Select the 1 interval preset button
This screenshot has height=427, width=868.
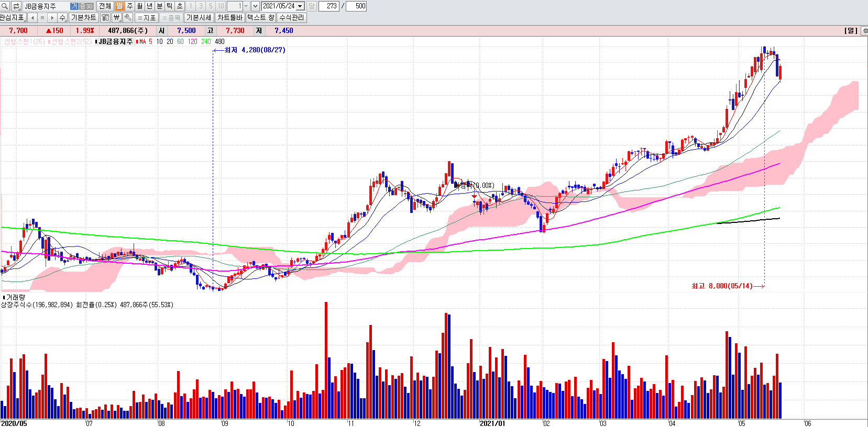(x=191, y=6)
